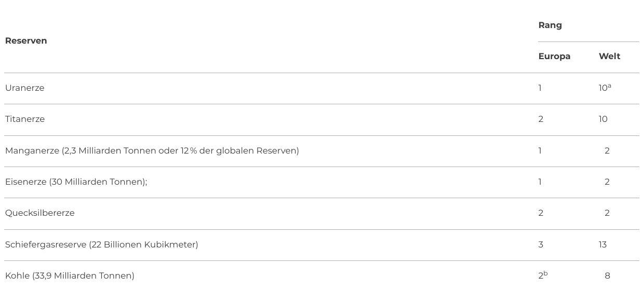The height and width of the screenshot is (290, 644).
Task: Select the 'Uranerze' row label
Action: point(25,88)
